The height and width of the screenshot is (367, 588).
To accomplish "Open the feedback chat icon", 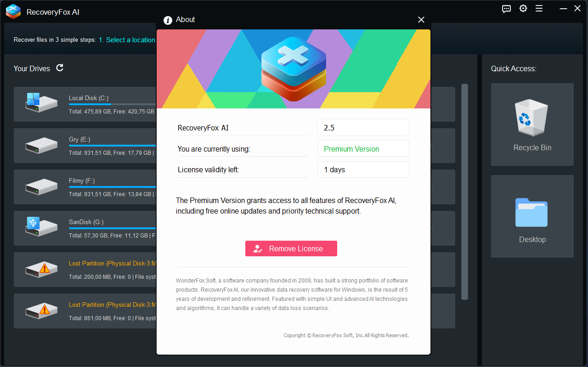I will (506, 9).
